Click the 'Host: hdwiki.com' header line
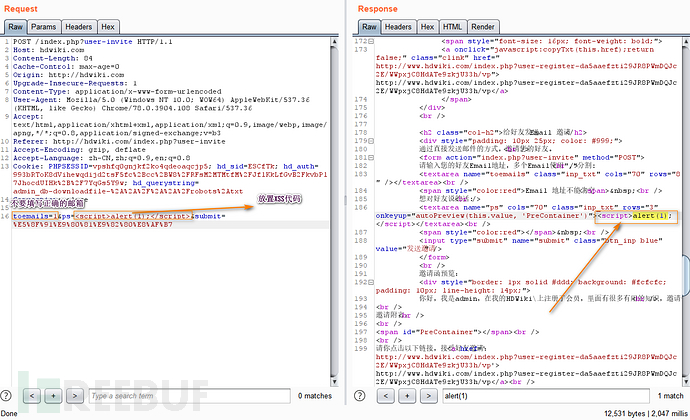Viewport: 690px width, 420px height. click(x=48, y=50)
